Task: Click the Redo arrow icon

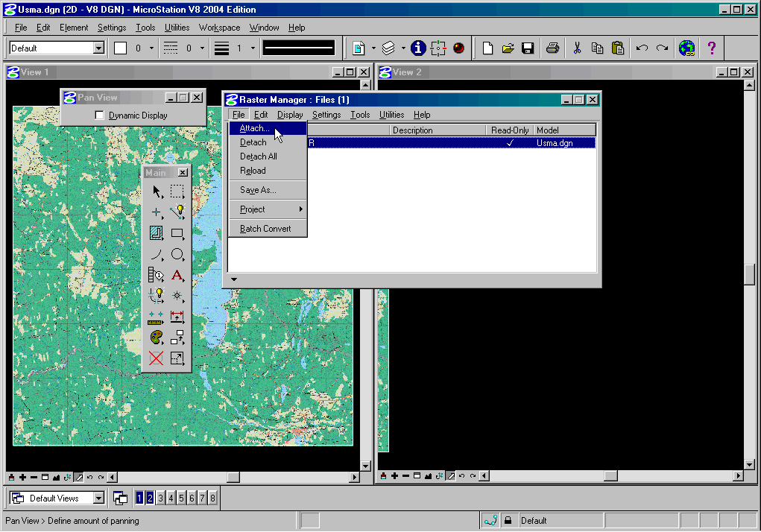Action: [x=662, y=48]
